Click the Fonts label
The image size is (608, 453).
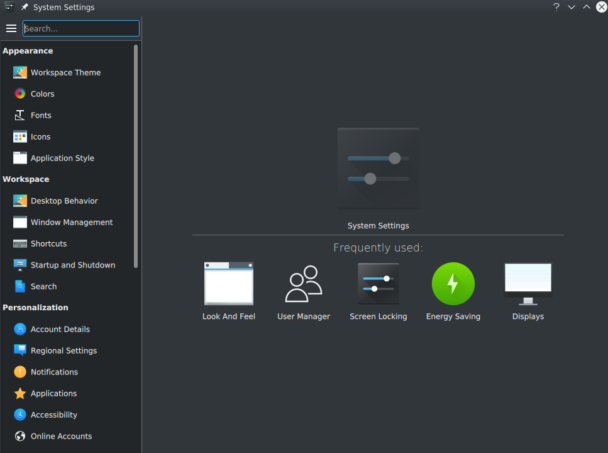(x=41, y=115)
